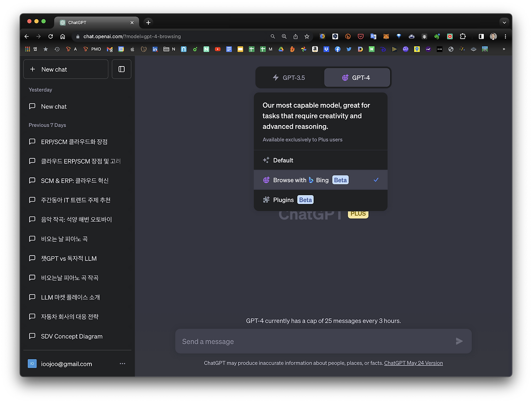This screenshot has width=532, height=403.
Task: Open the PMO bookmark
Action: pos(92,49)
